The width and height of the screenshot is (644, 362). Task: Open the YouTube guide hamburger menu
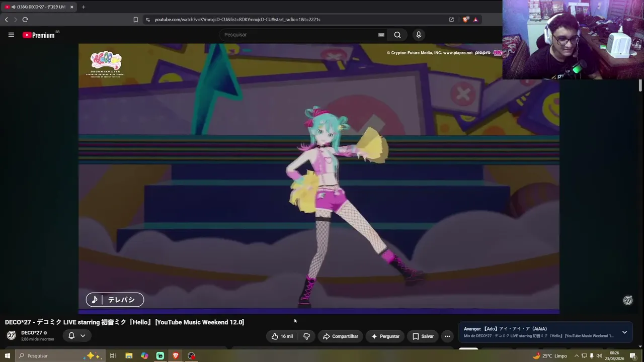[x=11, y=35]
